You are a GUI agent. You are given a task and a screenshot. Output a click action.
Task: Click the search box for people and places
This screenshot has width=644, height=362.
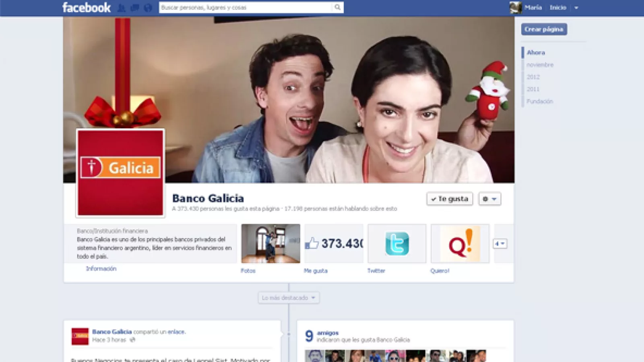pyautogui.click(x=246, y=7)
